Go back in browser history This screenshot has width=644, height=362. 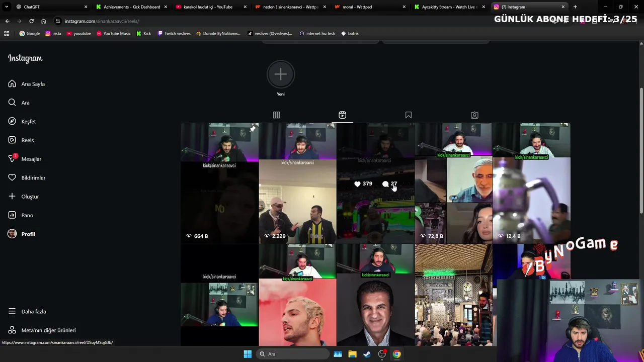[7, 21]
